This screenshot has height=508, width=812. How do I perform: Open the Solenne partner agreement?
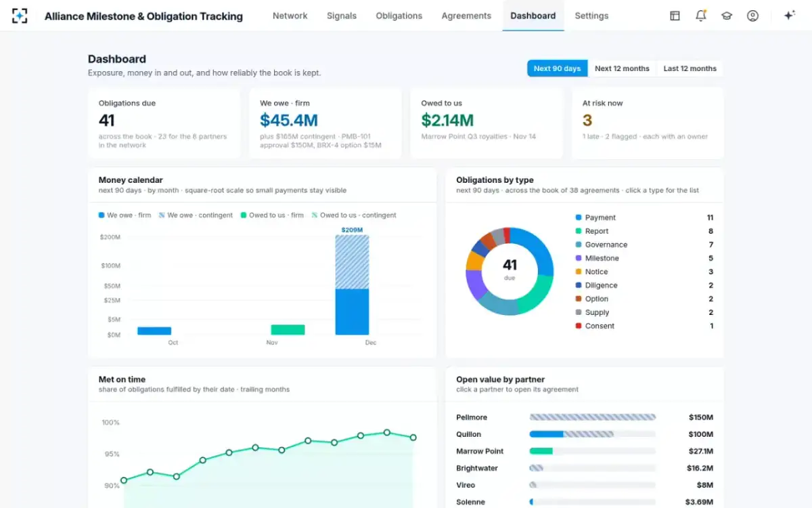(585, 502)
